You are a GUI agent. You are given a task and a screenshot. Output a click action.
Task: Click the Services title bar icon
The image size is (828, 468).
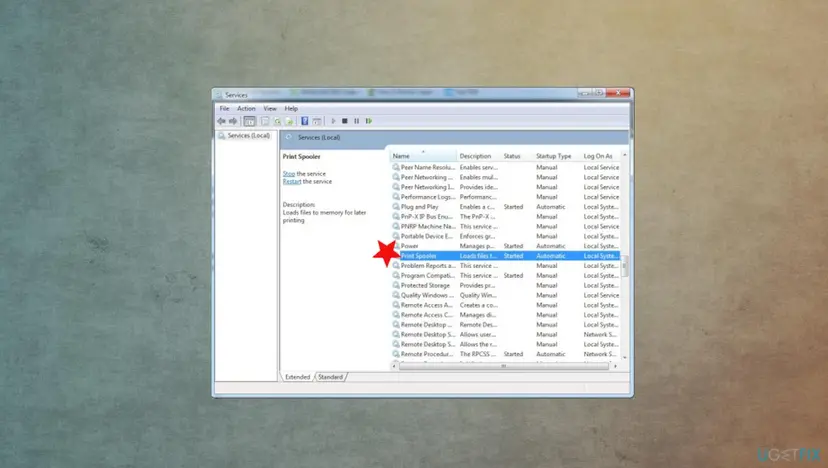click(219, 95)
